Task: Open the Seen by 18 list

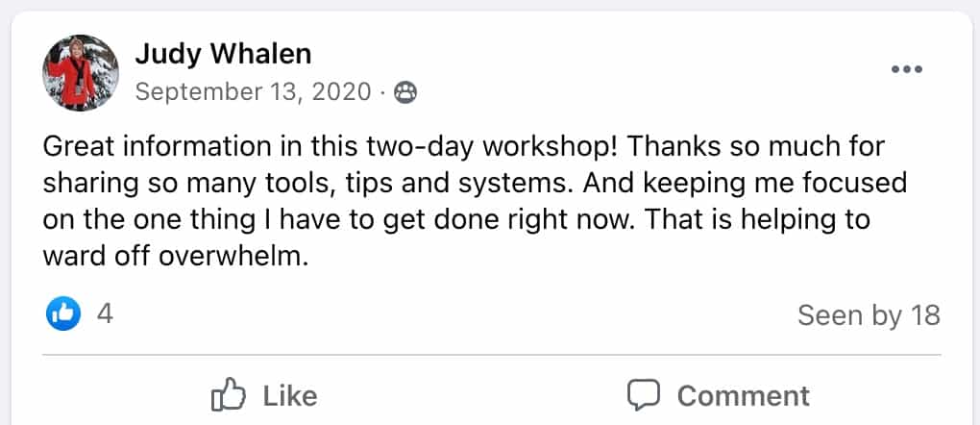Action: (x=869, y=315)
